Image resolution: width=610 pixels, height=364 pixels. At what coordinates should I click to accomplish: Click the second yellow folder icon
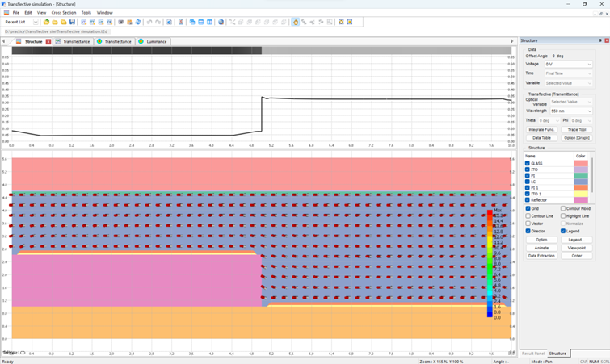tap(55, 22)
